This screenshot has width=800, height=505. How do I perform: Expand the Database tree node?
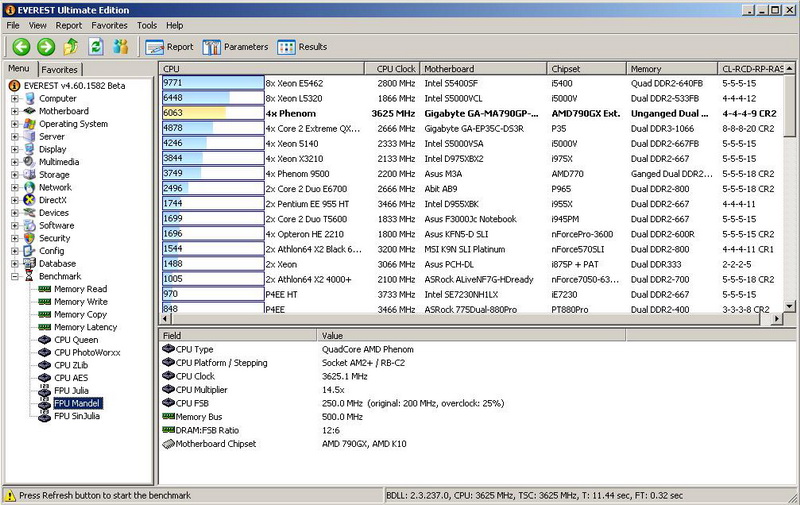click(15, 264)
